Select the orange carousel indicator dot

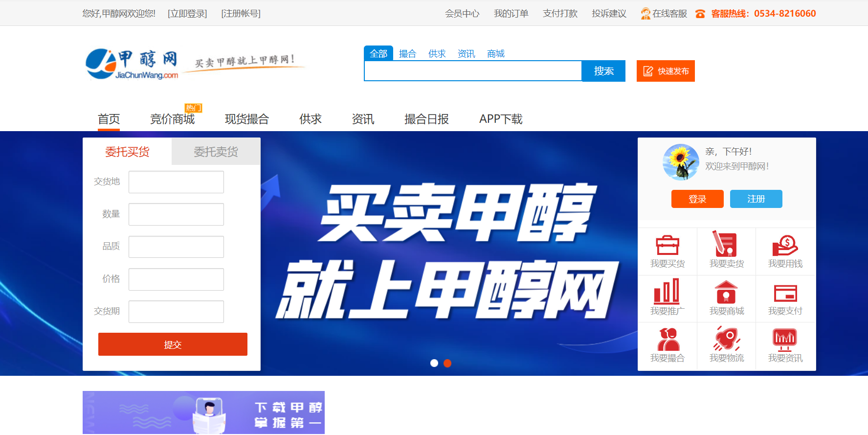click(x=447, y=363)
